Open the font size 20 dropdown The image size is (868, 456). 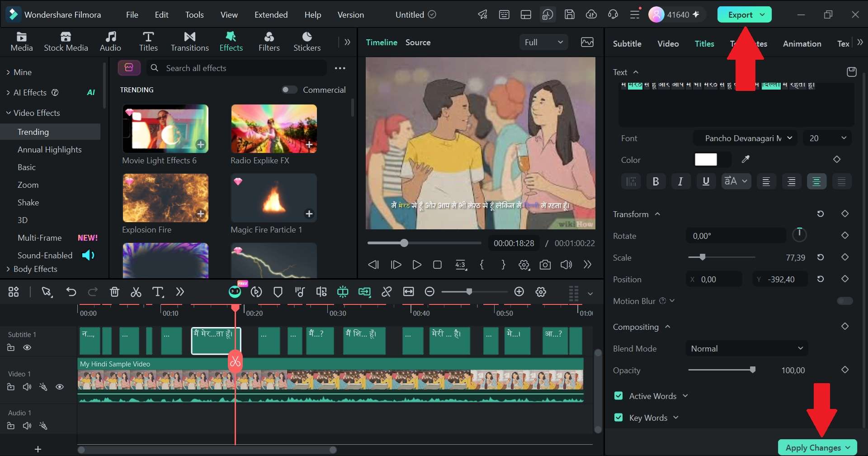827,138
